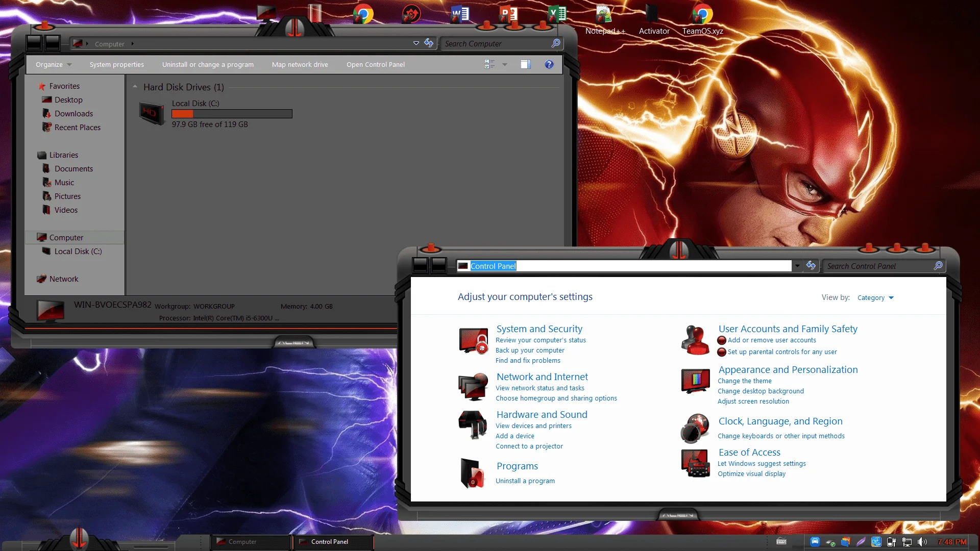Click Change desktop background link

761,391
